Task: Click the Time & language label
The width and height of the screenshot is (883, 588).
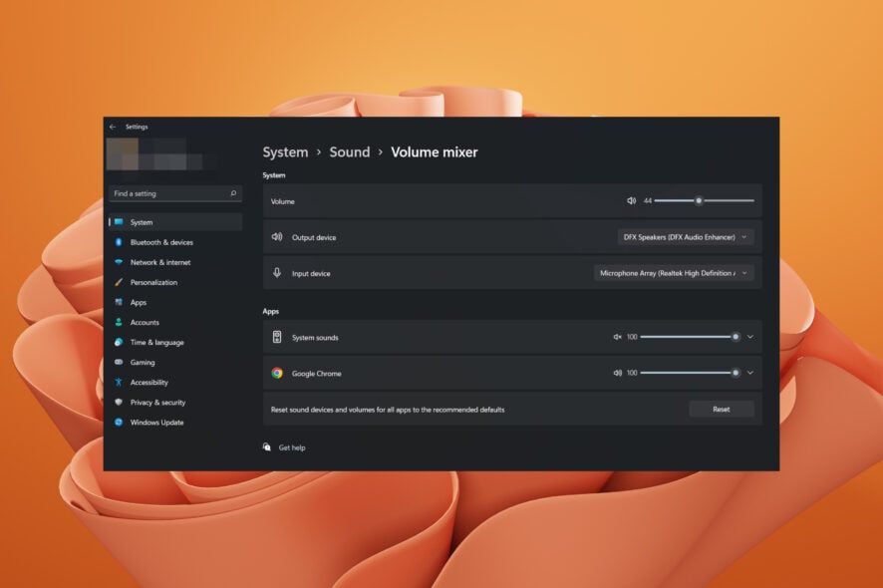Action: click(x=157, y=343)
